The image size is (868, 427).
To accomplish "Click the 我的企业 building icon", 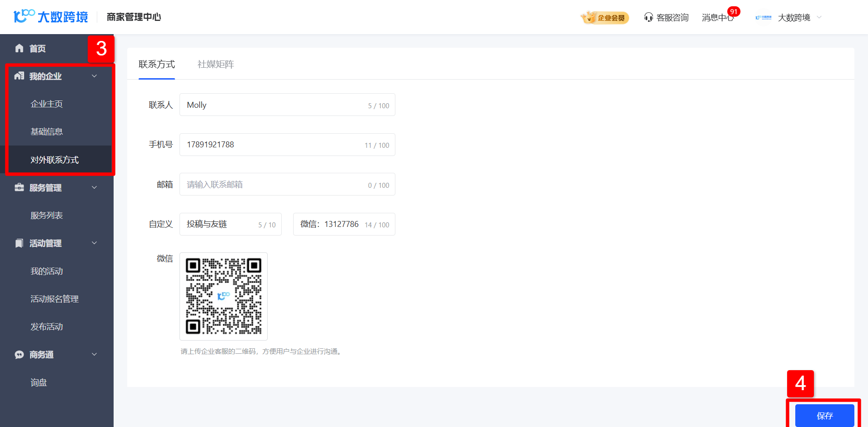I will pos(19,76).
